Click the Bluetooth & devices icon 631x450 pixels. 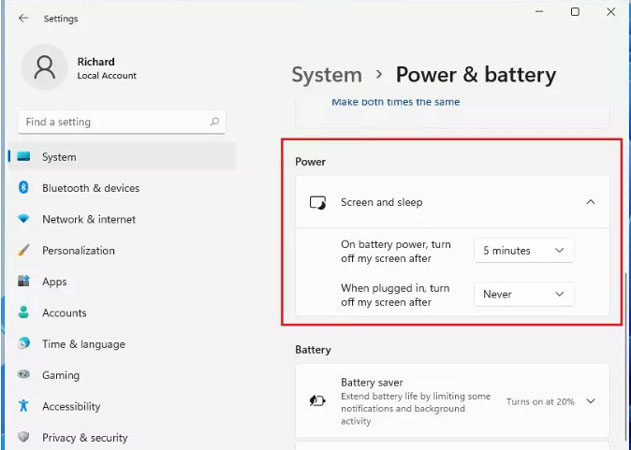tap(24, 188)
